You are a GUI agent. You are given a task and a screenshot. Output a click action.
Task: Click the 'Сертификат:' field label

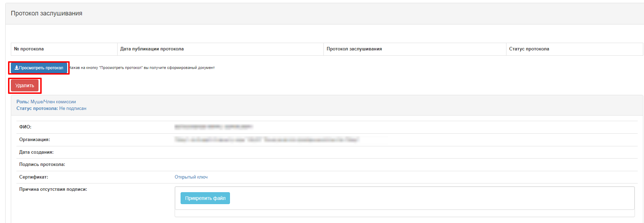(x=34, y=177)
